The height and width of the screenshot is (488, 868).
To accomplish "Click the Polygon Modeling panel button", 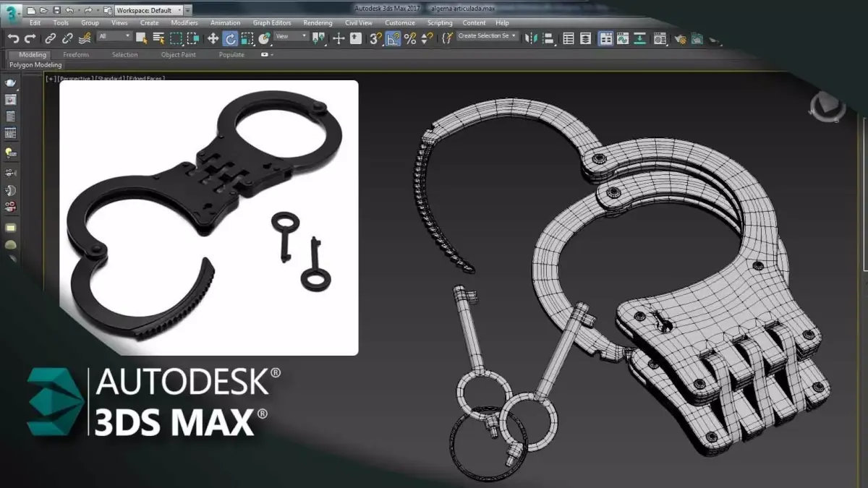I will pos(34,64).
